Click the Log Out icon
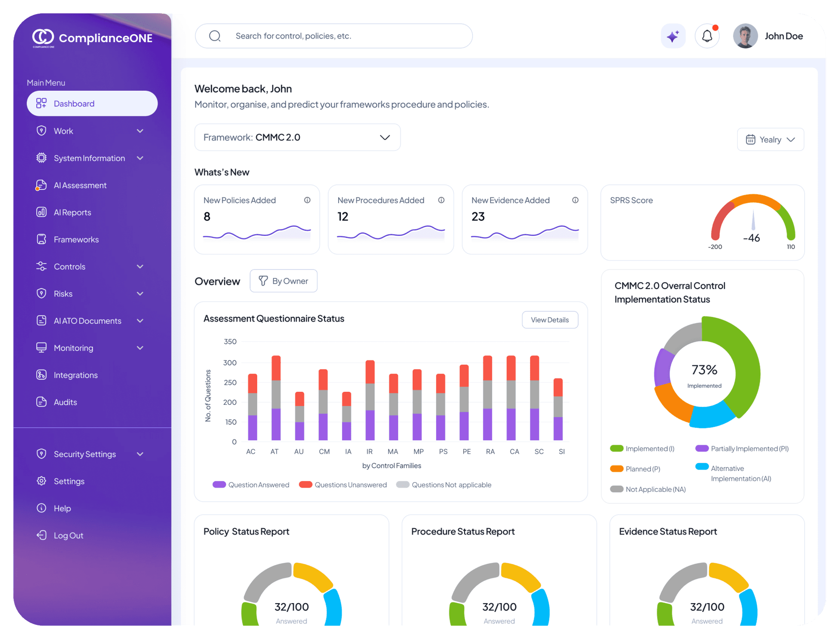Screen dimensions: 840x639 point(42,535)
